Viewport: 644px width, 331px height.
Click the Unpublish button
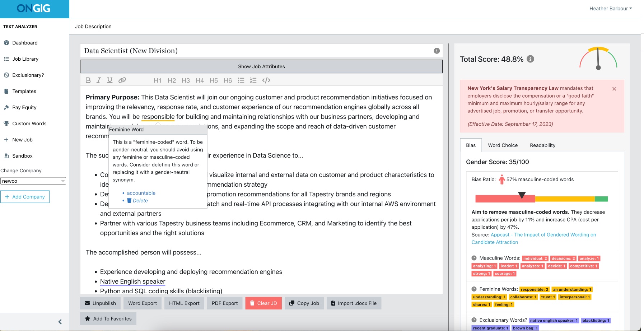coord(100,303)
